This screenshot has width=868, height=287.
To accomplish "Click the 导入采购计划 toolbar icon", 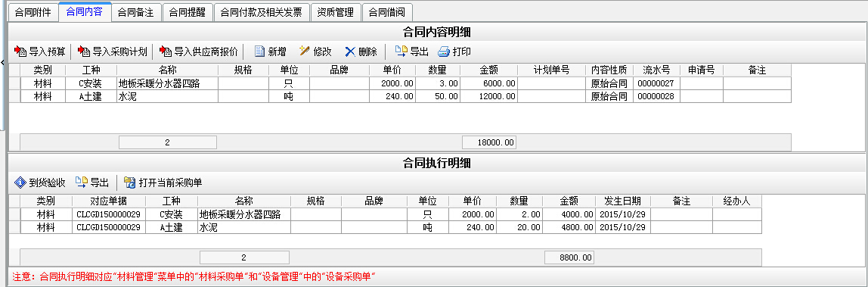I will pos(84,52).
